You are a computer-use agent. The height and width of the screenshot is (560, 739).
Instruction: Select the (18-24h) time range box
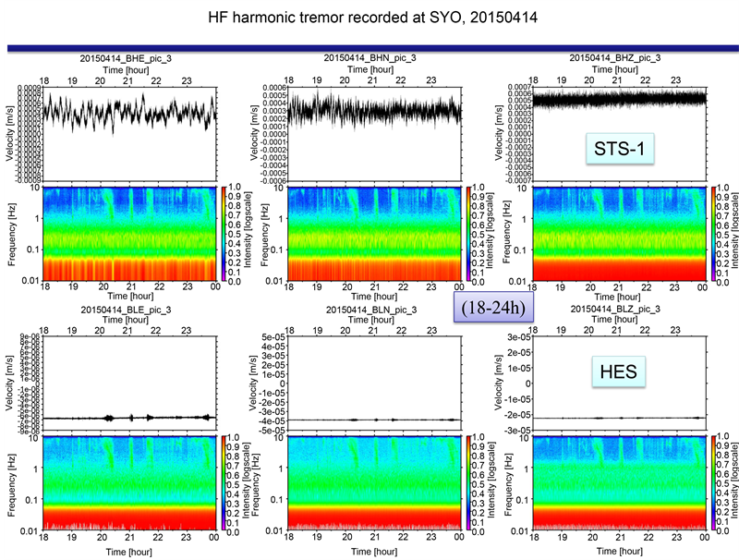coord(497,306)
